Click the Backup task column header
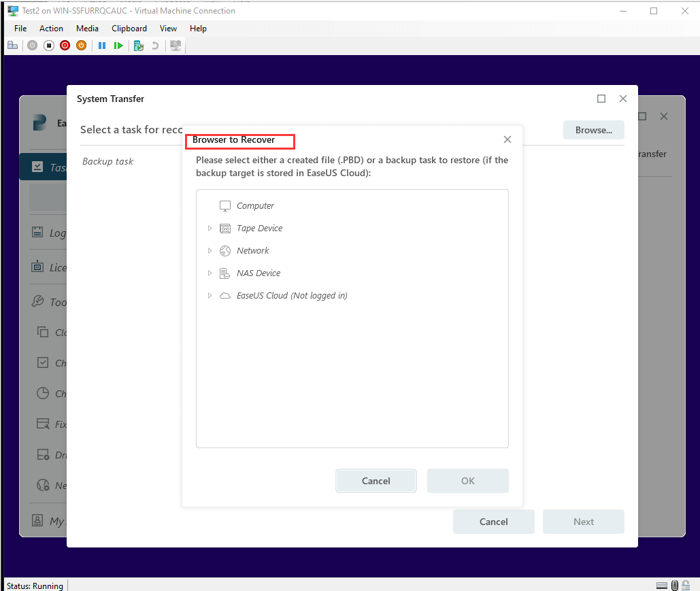Screen dimensions: 700x591 tap(107, 162)
